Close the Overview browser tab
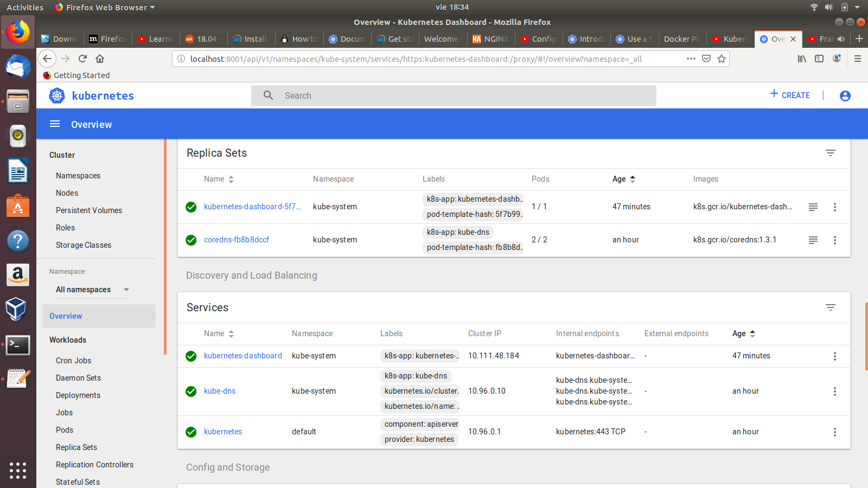This screenshot has height=488, width=868. (x=793, y=39)
